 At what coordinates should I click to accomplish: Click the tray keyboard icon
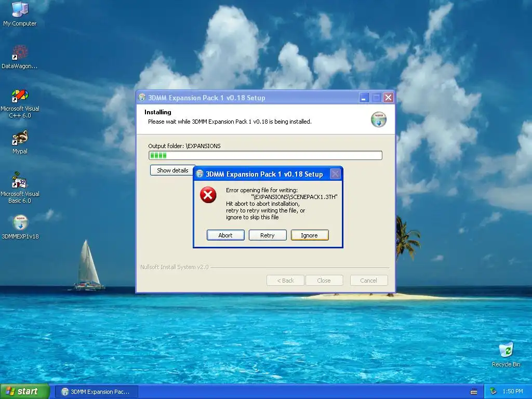tap(474, 392)
